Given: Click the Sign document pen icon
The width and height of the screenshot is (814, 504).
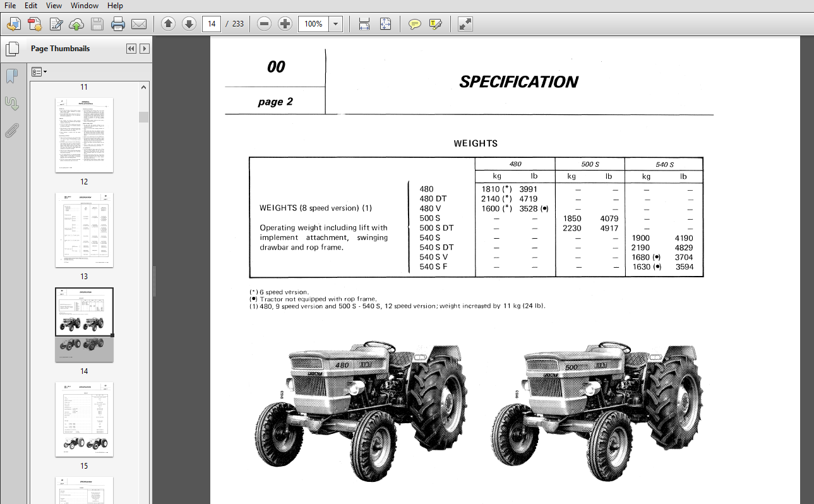Looking at the screenshot, I should point(56,25).
